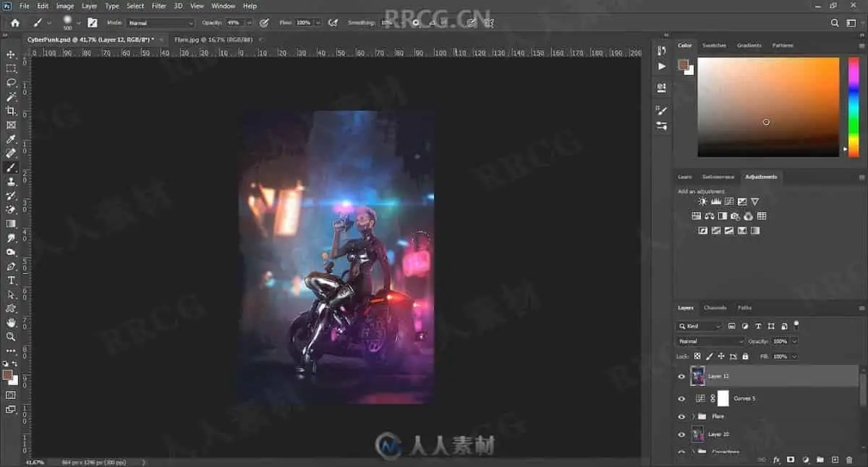868x467 pixels.
Task: Create a new group with folder icon
Action: pos(820,460)
